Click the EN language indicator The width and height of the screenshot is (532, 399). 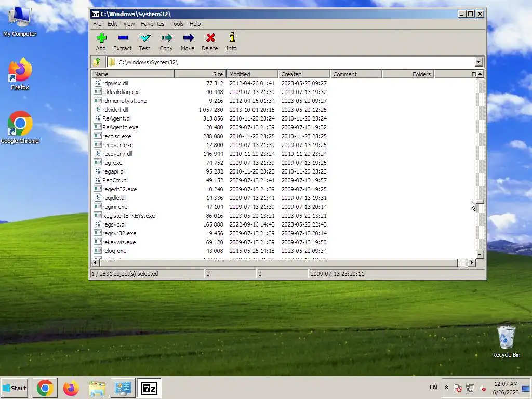point(433,387)
